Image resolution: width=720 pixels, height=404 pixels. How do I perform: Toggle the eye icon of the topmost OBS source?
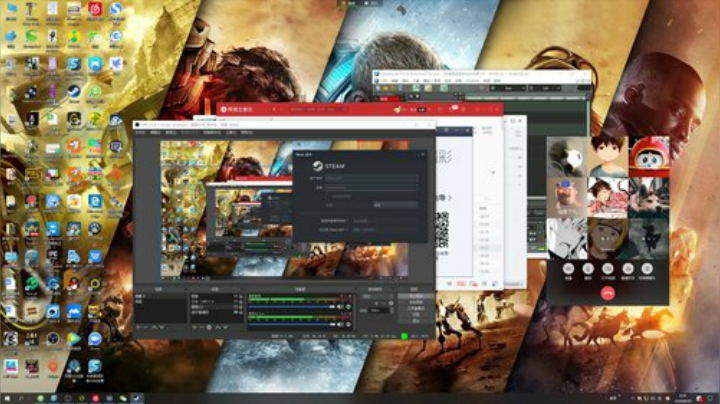(235, 296)
